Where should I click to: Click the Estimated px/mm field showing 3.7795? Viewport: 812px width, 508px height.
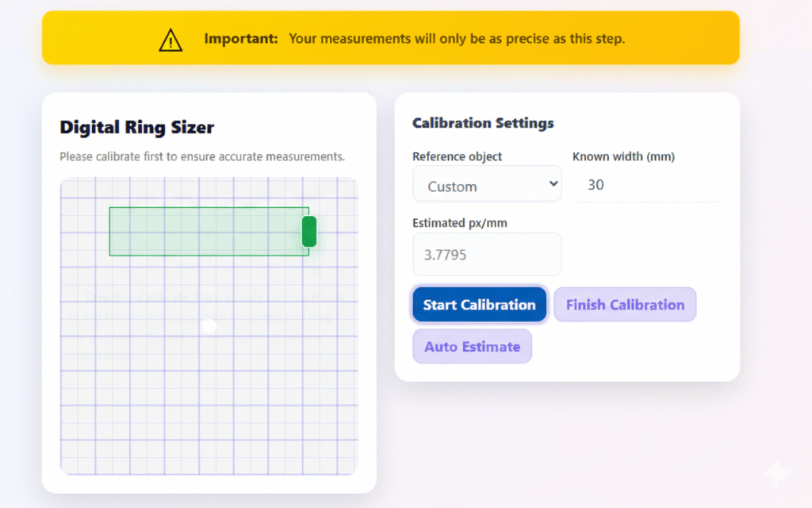(x=486, y=255)
